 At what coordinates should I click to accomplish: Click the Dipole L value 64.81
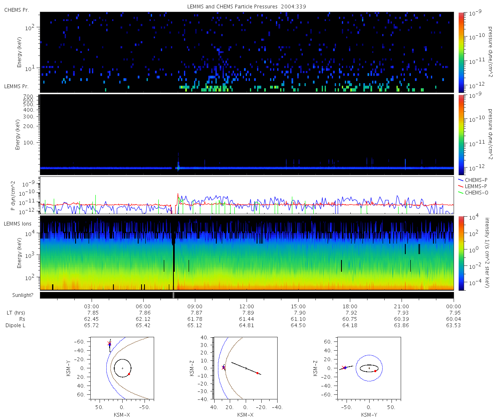coord(247,325)
